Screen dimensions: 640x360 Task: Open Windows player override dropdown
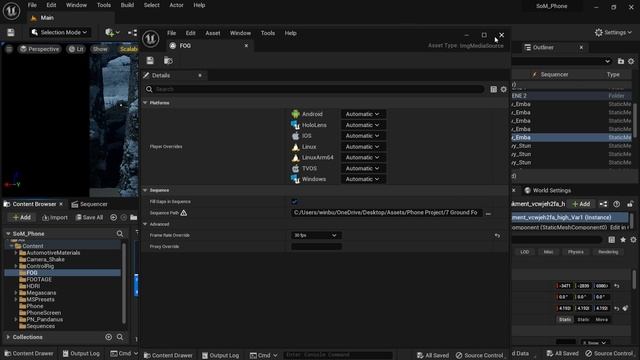tap(362, 179)
